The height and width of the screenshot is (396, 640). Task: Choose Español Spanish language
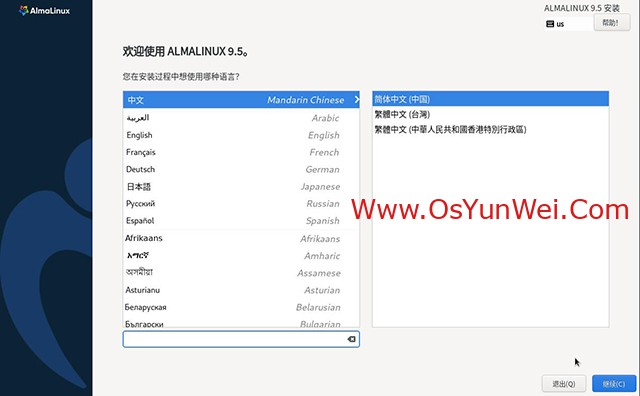(241, 220)
